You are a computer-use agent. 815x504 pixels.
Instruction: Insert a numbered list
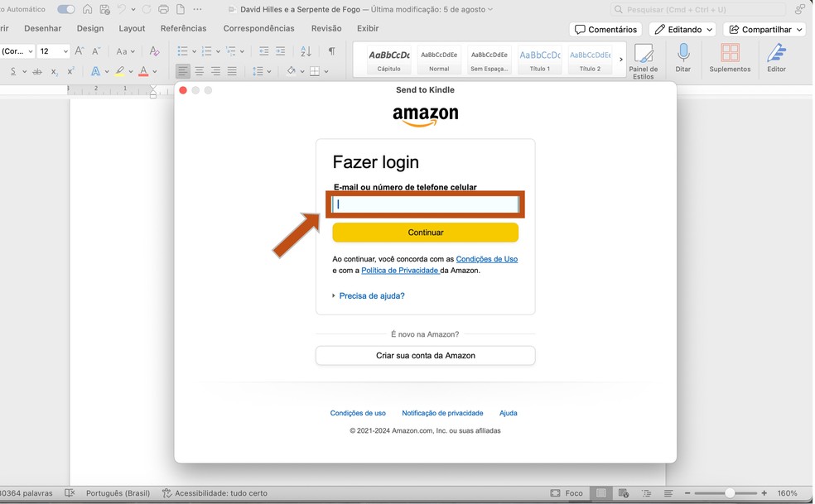(x=206, y=51)
